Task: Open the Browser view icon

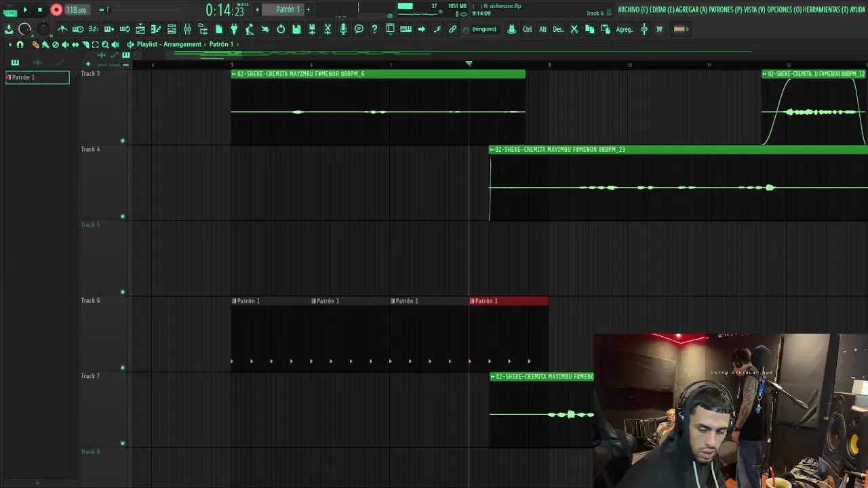Action: tap(203, 29)
